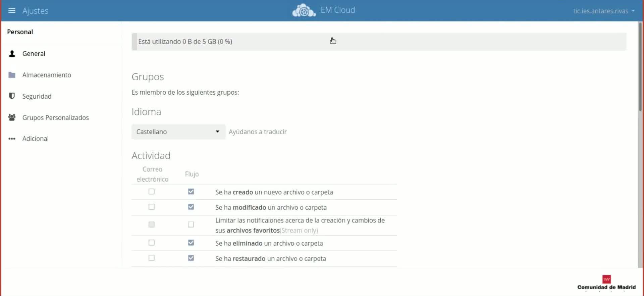Expand the tic.ies.antares.rivas user menu
The width and height of the screenshot is (644, 296).
click(x=603, y=11)
